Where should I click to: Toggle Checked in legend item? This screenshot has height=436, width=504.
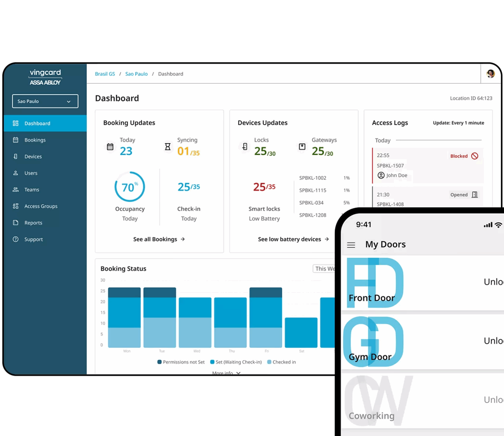coord(281,362)
